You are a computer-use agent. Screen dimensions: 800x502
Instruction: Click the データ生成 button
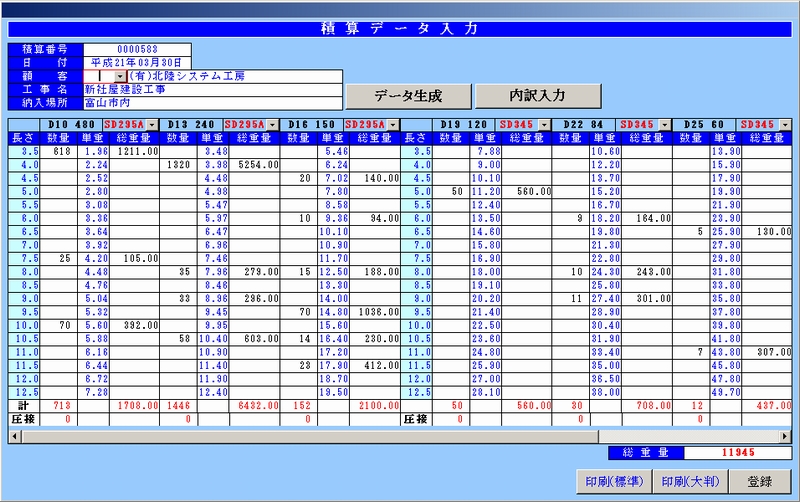point(408,96)
